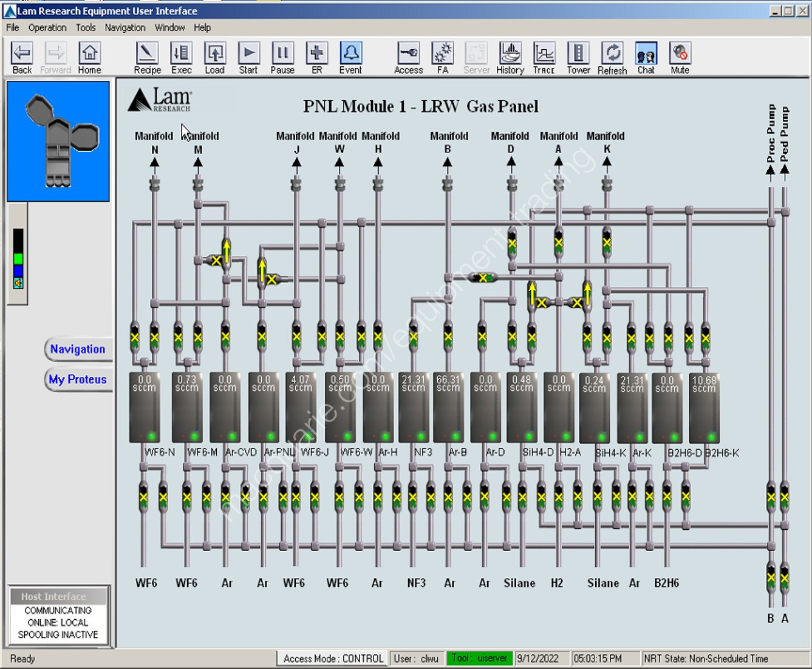This screenshot has width=812, height=669.
Task: Toggle the valve below Manifold K
Action: [607, 243]
